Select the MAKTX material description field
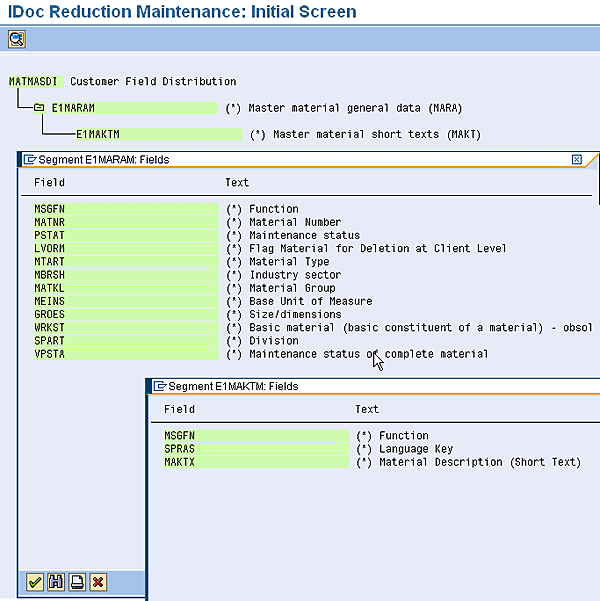The height and width of the screenshot is (601, 600). coord(180,462)
